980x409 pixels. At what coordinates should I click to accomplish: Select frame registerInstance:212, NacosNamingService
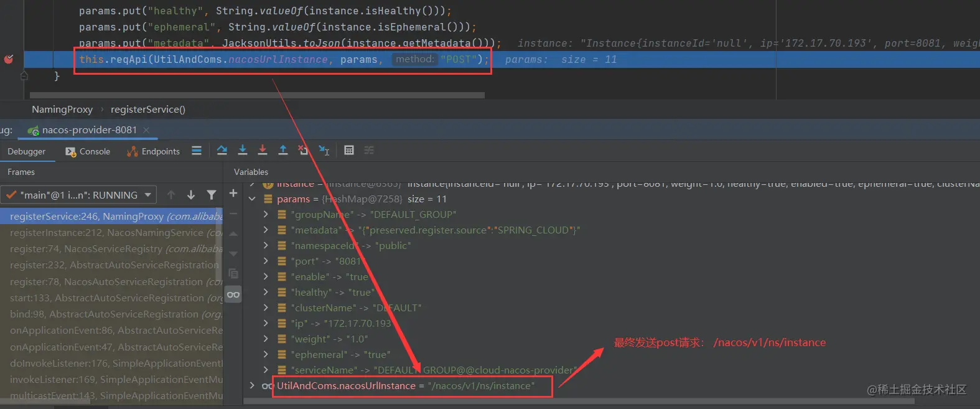pyautogui.click(x=111, y=232)
